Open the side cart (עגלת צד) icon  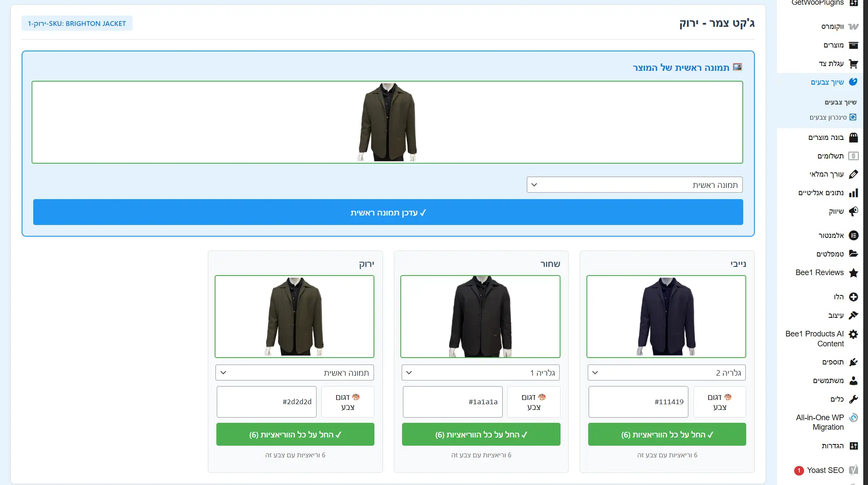(853, 64)
